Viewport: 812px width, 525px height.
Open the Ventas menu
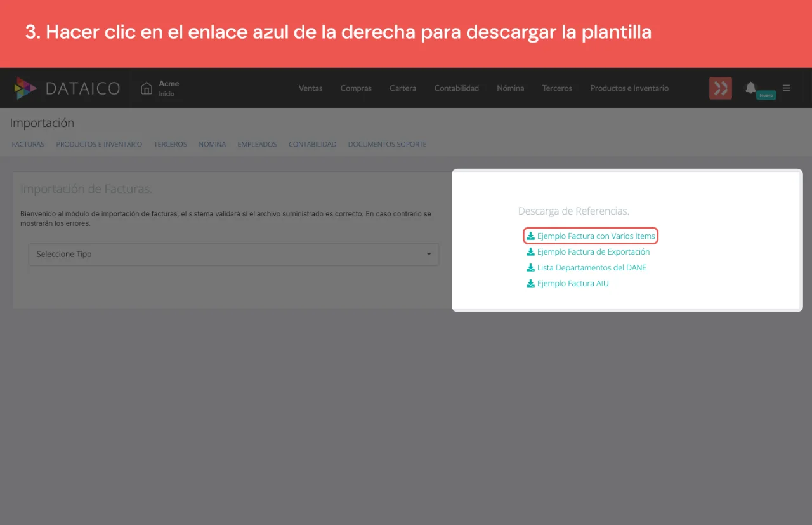[x=310, y=88]
